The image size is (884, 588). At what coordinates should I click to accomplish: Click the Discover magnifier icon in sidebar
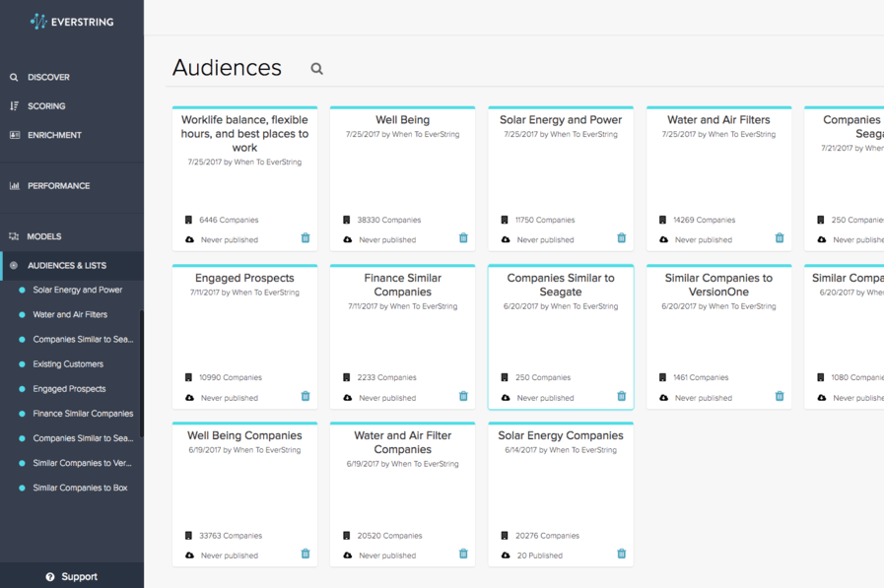pos(14,77)
